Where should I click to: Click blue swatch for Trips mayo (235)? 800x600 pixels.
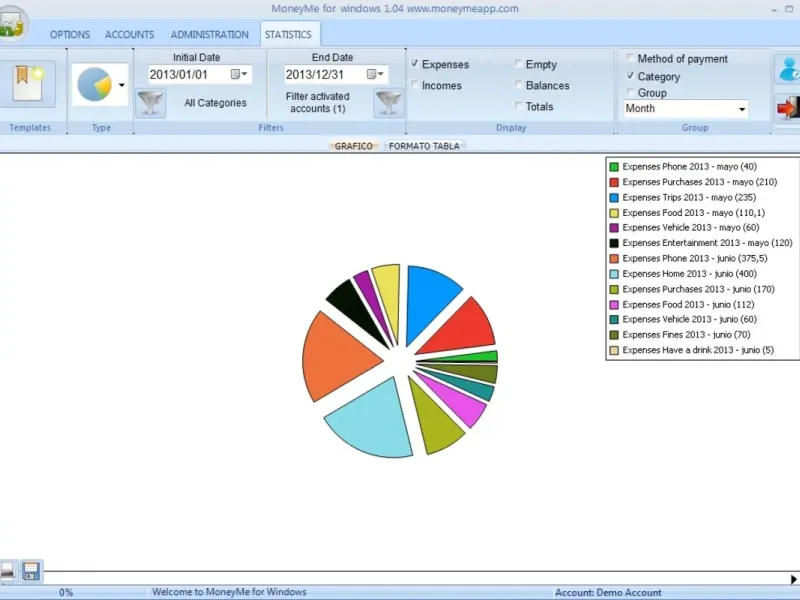pos(614,197)
